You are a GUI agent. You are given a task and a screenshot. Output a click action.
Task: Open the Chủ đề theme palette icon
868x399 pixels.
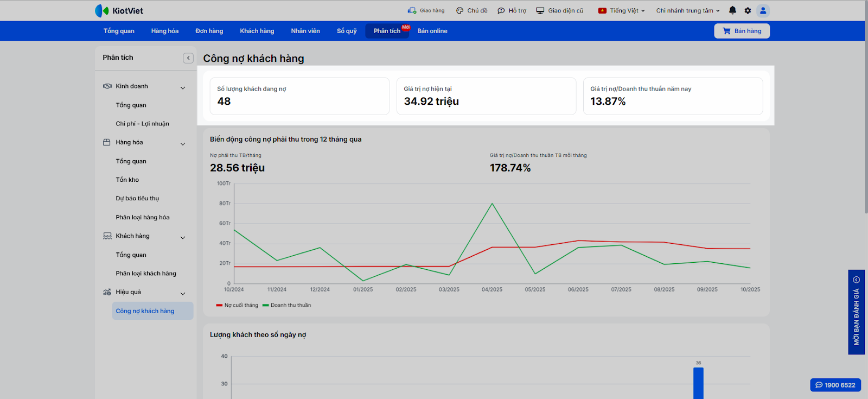[x=459, y=10]
